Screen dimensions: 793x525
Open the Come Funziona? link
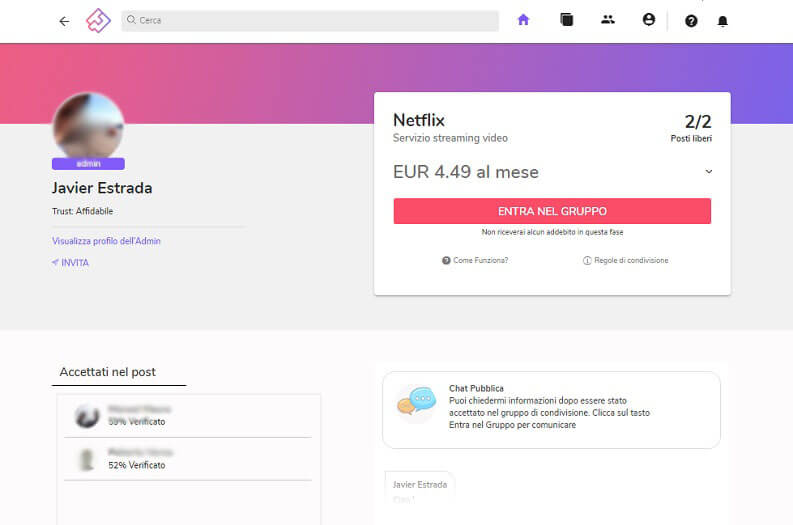point(475,260)
